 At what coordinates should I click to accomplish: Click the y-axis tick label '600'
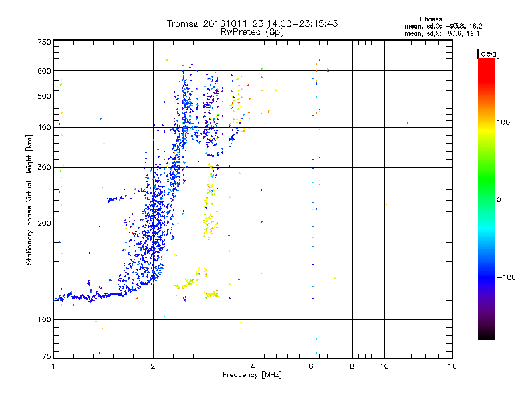coord(44,71)
